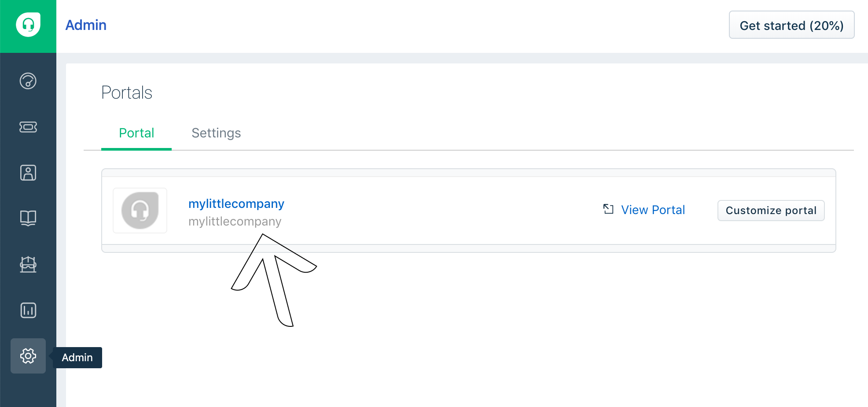Viewport: 868px width, 407px height.
Task: Open the Tickets icon in sidebar
Action: click(x=28, y=127)
